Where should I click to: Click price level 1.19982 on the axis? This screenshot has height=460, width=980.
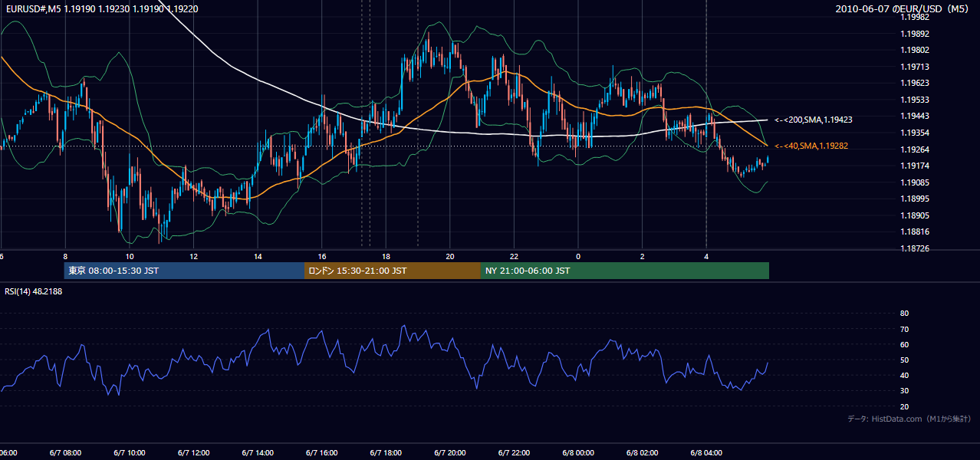pyautogui.click(x=914, y=17)
